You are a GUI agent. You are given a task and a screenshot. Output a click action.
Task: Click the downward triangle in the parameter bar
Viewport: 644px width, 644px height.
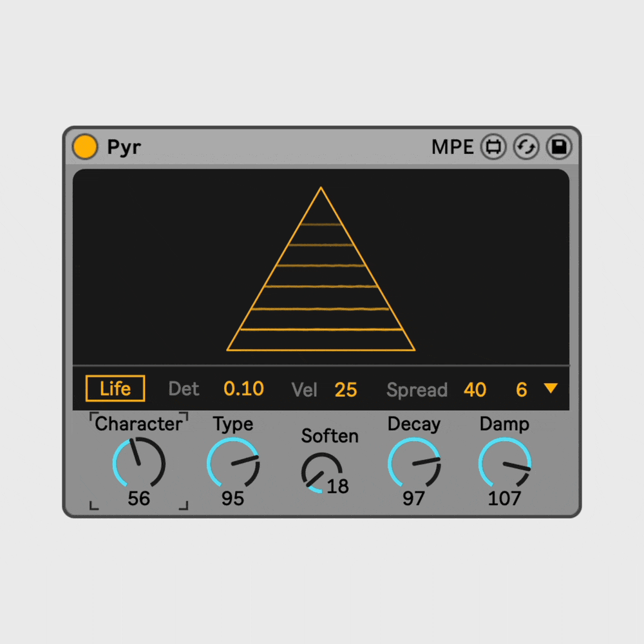point(551,389)
